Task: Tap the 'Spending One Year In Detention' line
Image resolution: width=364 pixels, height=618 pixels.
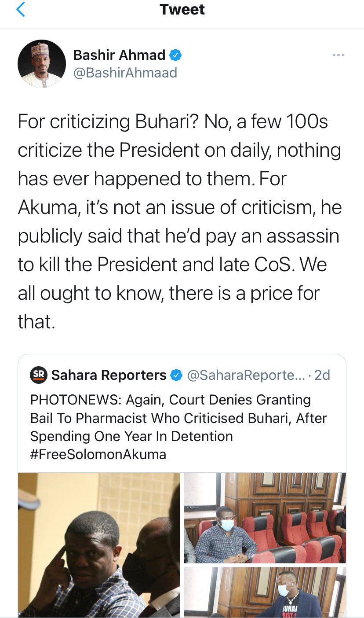Action: pos(131,436)
